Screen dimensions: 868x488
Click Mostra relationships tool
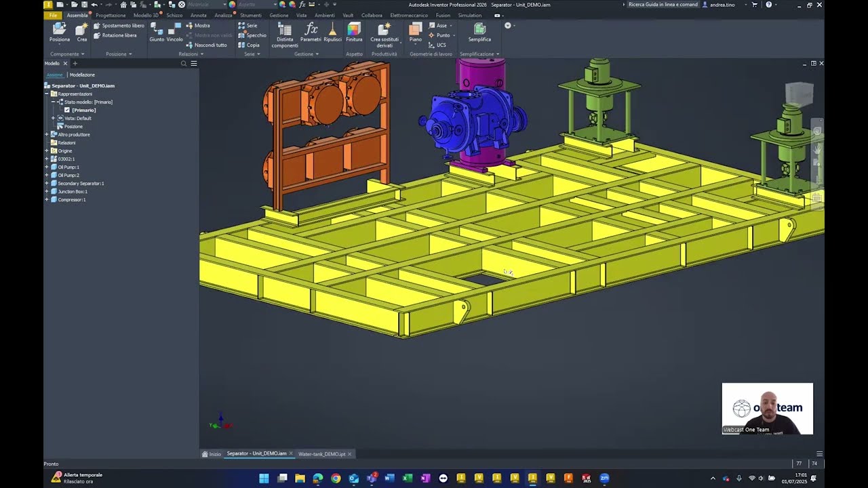[x=198, y=26]
